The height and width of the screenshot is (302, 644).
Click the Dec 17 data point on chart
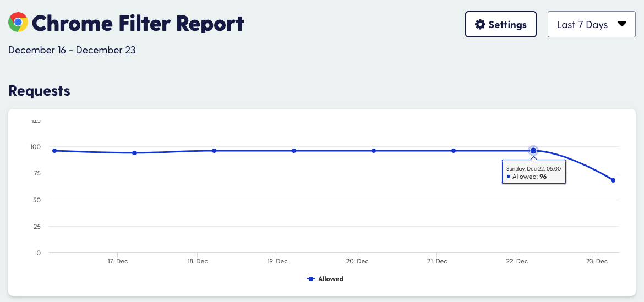pos(134,153)
